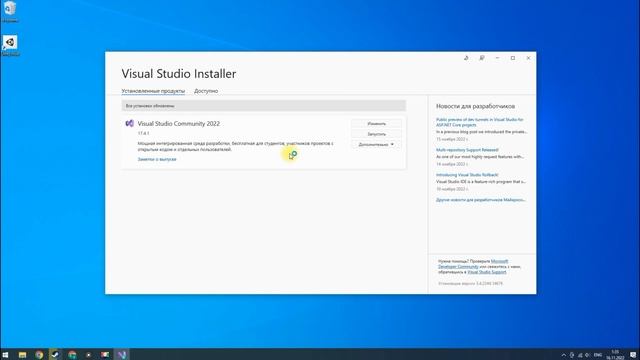
Task: Open the volume control in system tray
Action: (587, 355)
